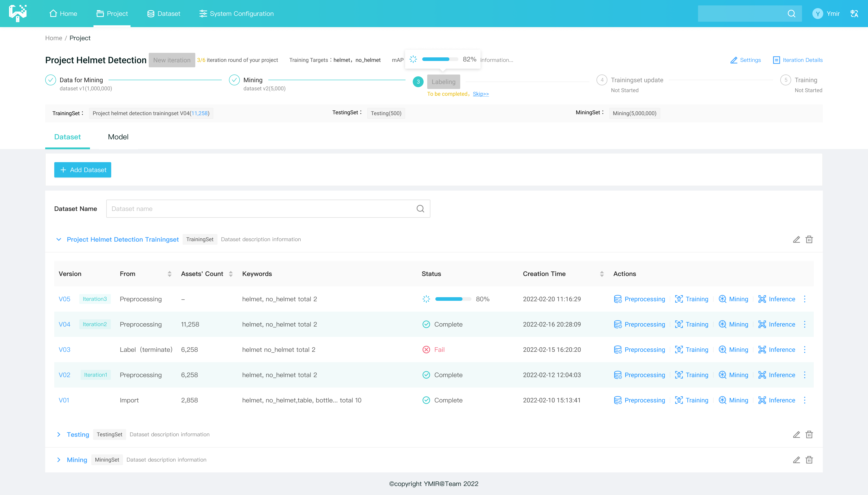Click the Ymir user avatar
This screenshot has width=868, height=495.
coord(817,14)
